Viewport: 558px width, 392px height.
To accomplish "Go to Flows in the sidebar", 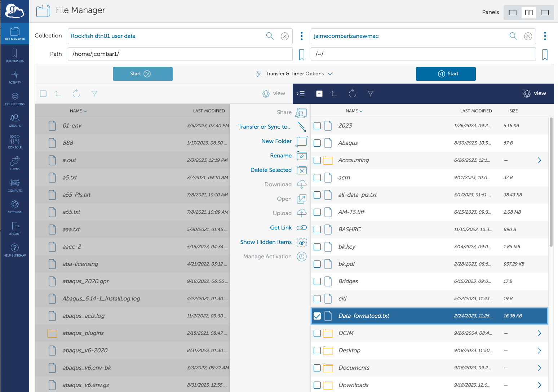I will 14,163.
